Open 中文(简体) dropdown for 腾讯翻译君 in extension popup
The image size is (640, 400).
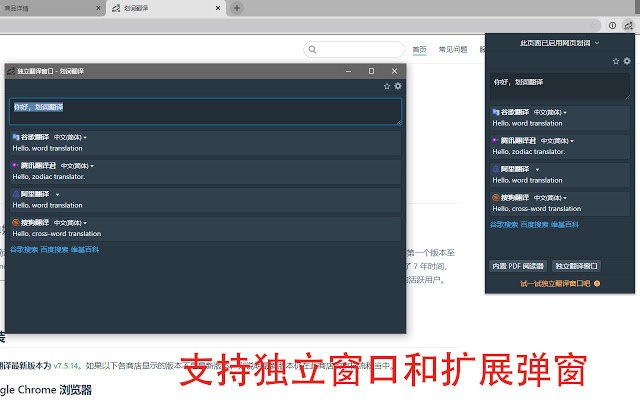click(557, 141)
